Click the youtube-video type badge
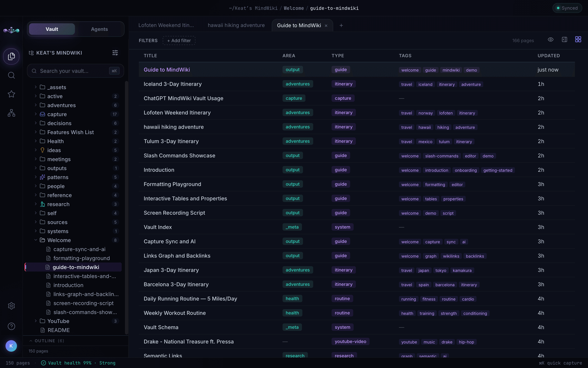This screenshot has height=368, width=588. 350,341
